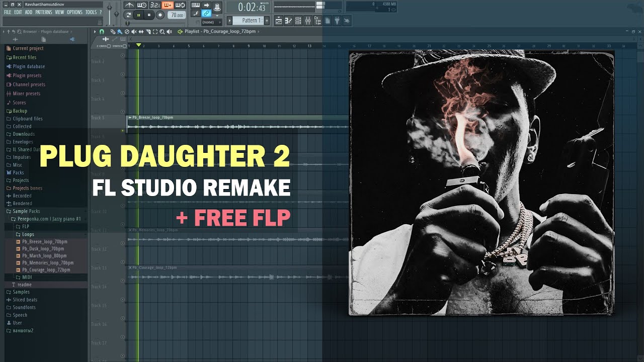The image size is (644, 362).
Task: Select the delete tool in playlist
Action: 127,31
